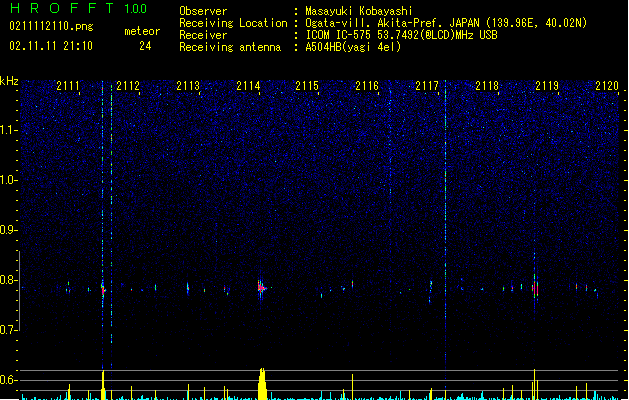Click the meteor count value 24
Viewport: 629px width, 400px height.
[145, 46]
